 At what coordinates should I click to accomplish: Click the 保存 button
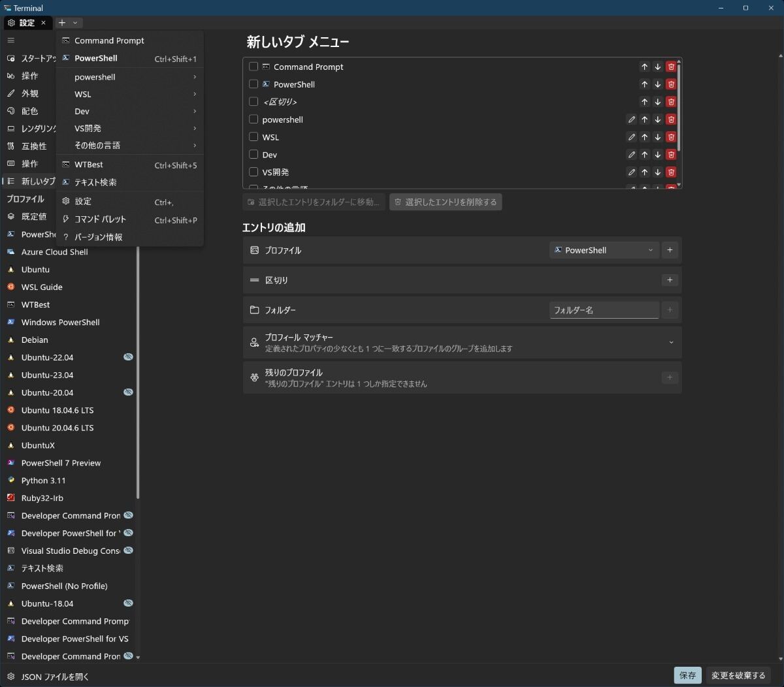pos(687,675)
